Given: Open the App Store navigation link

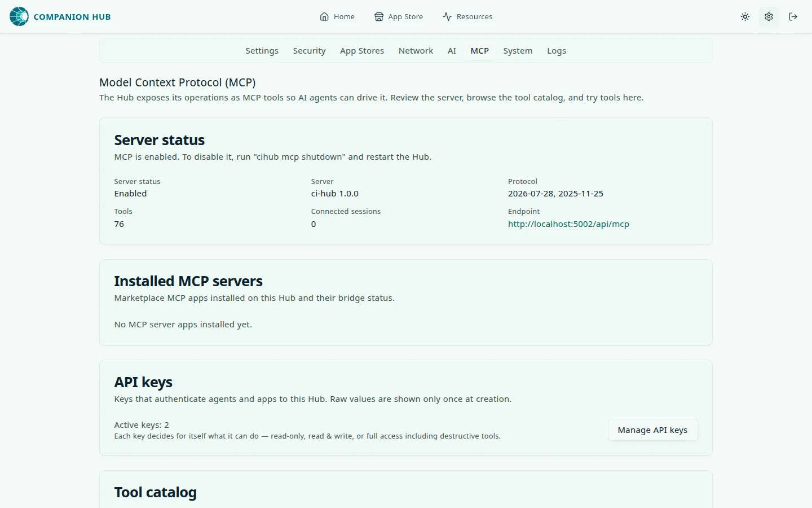Looking at the screenshot, I should click(399, 17).
